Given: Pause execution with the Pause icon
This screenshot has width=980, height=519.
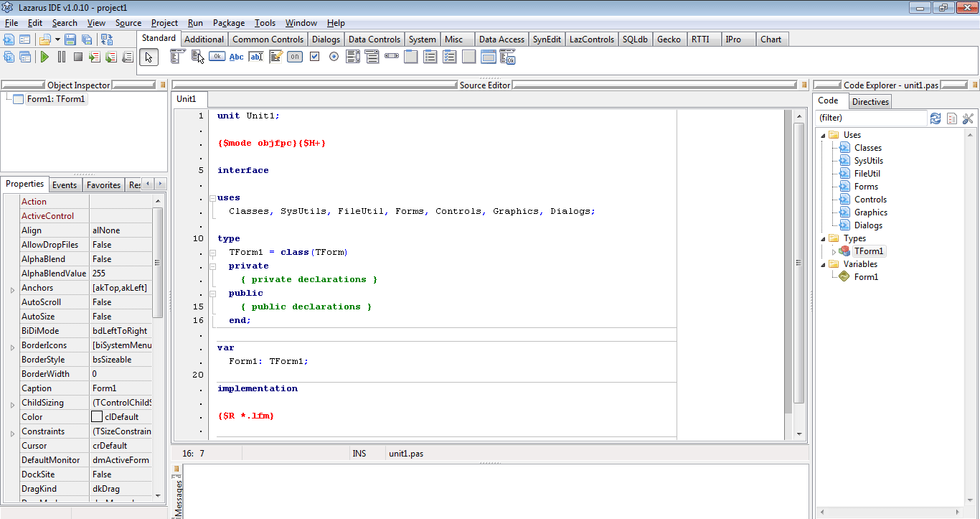Looking at the screenshot, I should pyautogui.click(x=61, y=57).
